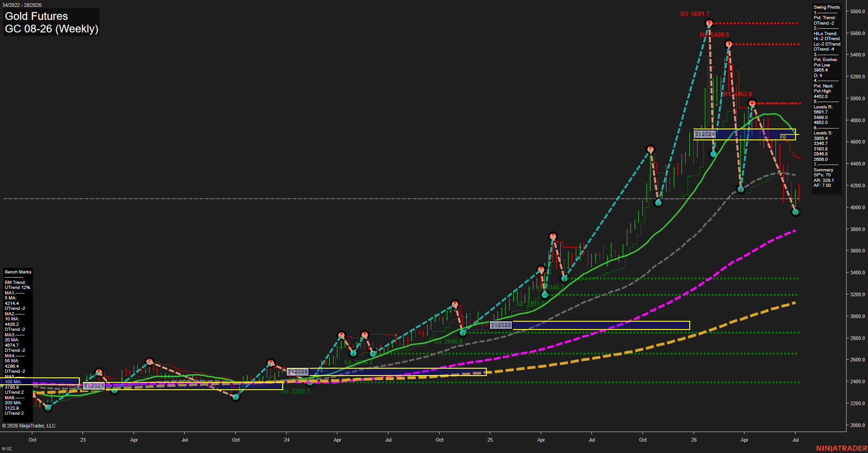Click the '4674.7' 20 MA value
Screen dimensions: 868x453
(12, 345)
